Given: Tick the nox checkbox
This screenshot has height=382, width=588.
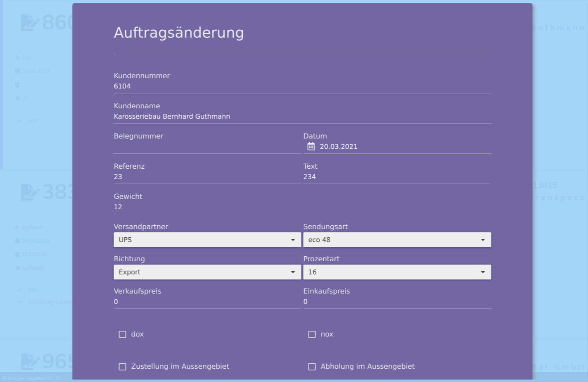Looking at the screenshot, I should [x=312, y=334].
